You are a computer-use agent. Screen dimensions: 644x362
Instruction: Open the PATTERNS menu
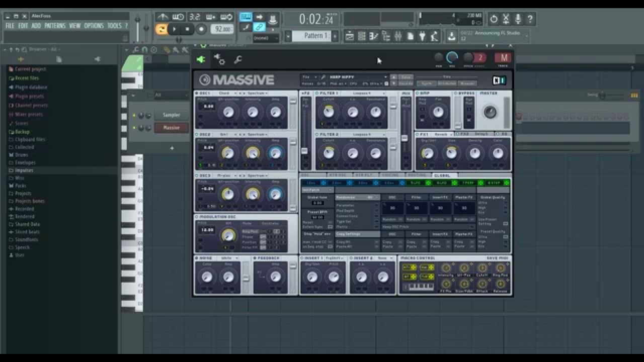55,26
